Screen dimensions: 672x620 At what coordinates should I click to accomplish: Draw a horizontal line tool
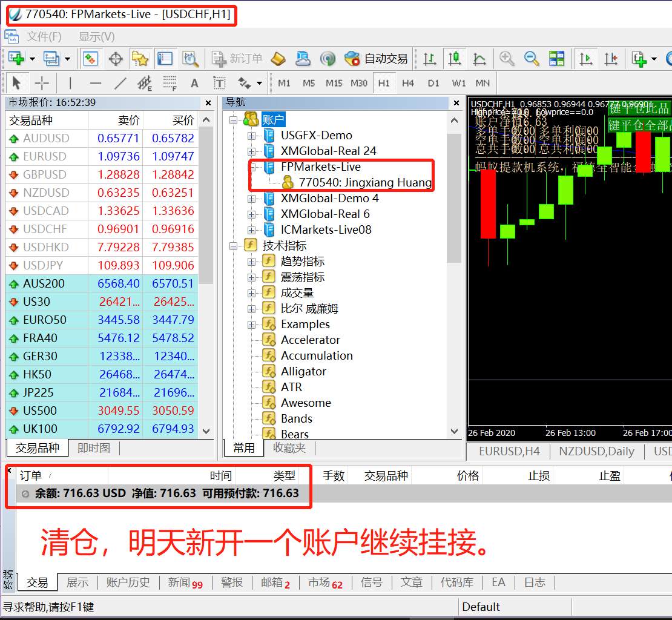tap(96, 83)
